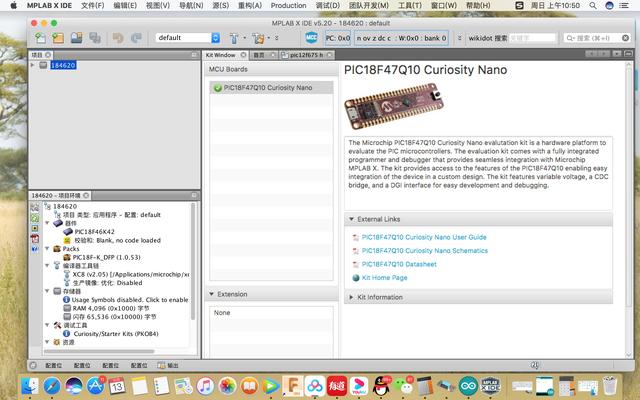Select the 184620 project node
Viewport: 640px width, 400px height.
coord(63,65)
